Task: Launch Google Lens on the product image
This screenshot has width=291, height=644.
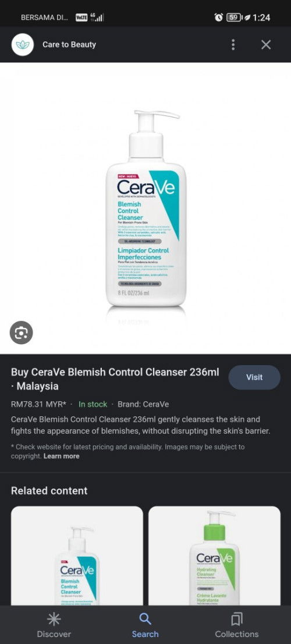Action: [22, 332]
